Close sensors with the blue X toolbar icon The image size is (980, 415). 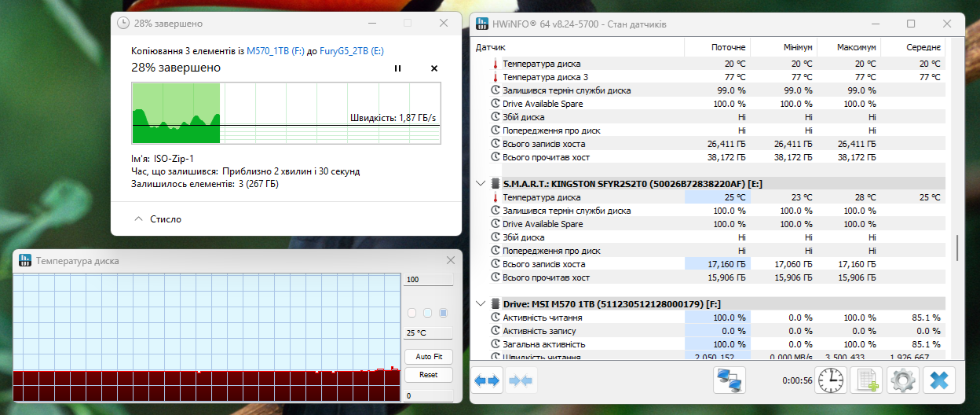click(938, 381)
